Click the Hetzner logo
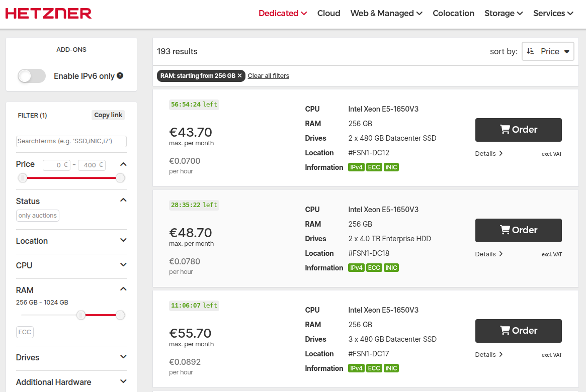This screenshot has height=392, width=586. coord(48,13)
